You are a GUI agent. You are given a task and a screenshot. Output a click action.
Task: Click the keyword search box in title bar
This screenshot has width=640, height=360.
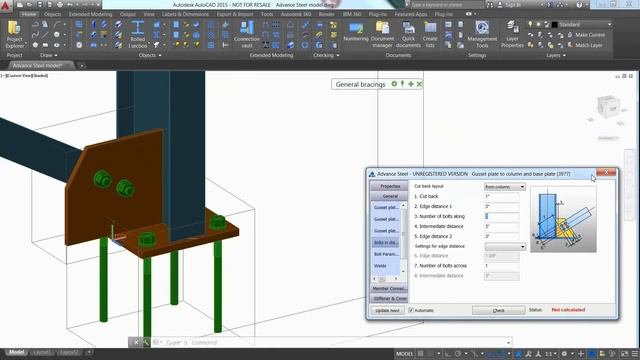446,5
